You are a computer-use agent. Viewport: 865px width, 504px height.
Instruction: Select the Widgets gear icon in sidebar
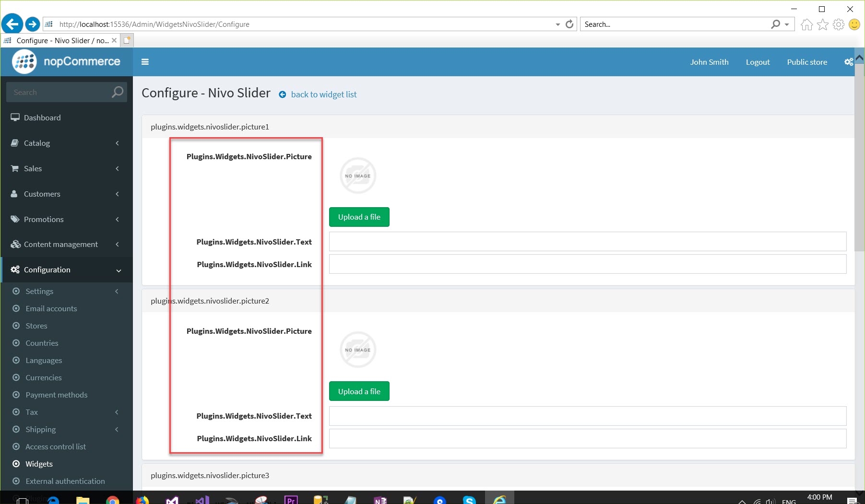click(x=16, y=464)
